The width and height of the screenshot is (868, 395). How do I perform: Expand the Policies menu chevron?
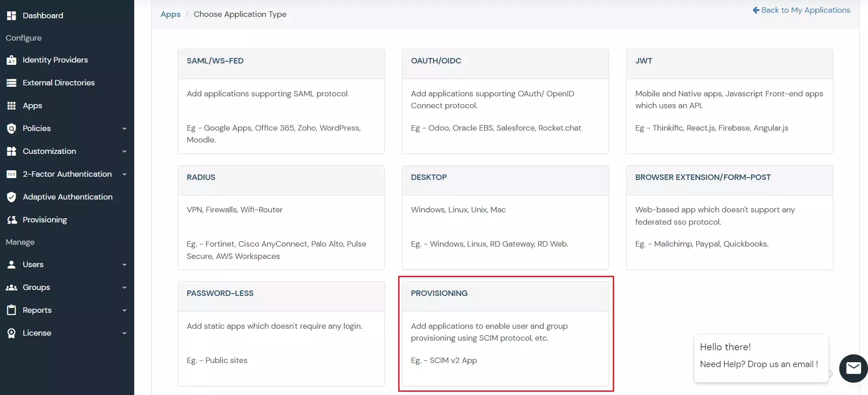click(x=124, y=128)
